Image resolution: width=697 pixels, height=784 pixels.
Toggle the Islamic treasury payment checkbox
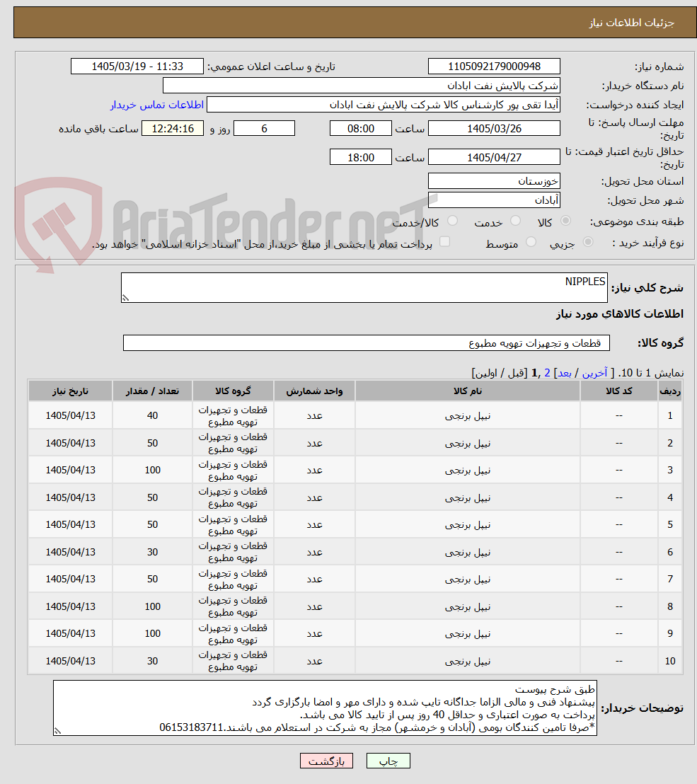click(x=444, y=242)
